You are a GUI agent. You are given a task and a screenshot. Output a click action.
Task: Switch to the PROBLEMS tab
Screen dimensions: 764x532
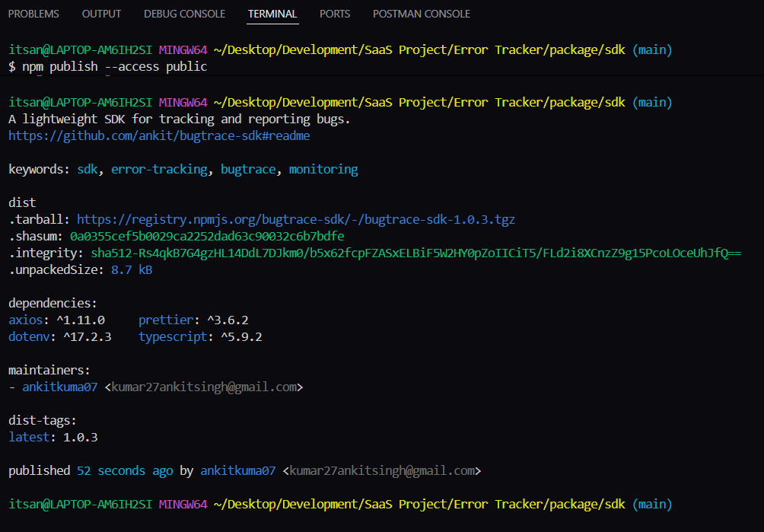pyautogui.click(x=33, y=14)
